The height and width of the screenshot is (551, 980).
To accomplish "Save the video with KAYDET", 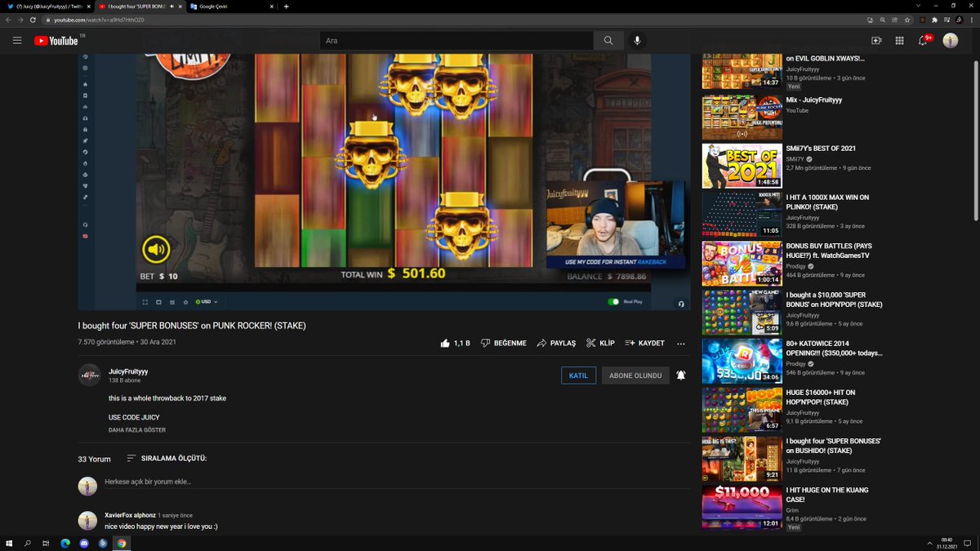I will [644, 343].
